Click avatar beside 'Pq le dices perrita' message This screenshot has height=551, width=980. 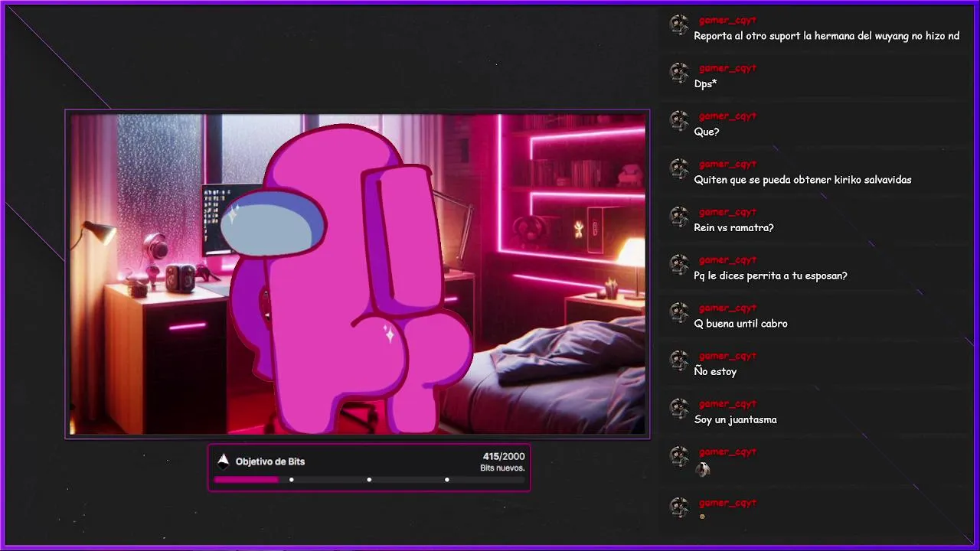pyautogui.click(x=679, y=265)
